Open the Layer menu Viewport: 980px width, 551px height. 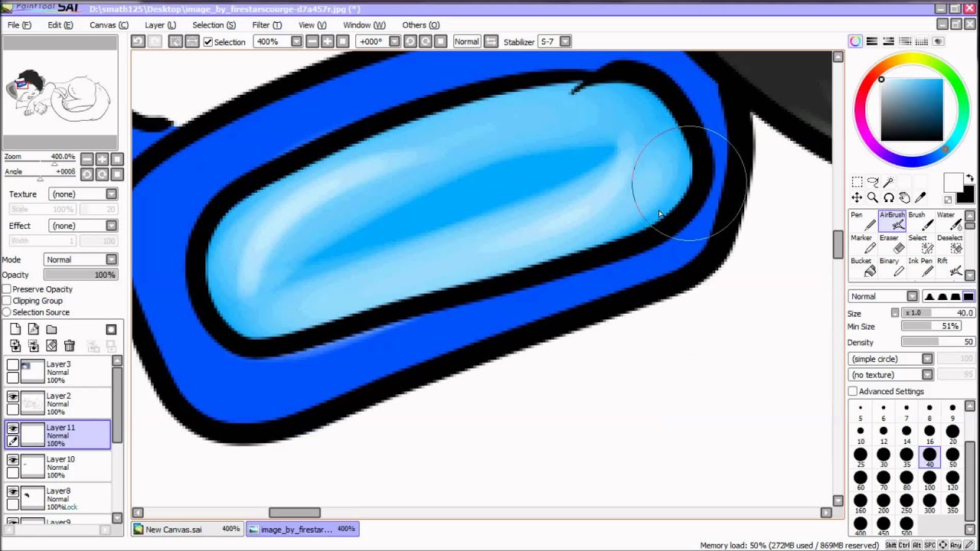160,24
